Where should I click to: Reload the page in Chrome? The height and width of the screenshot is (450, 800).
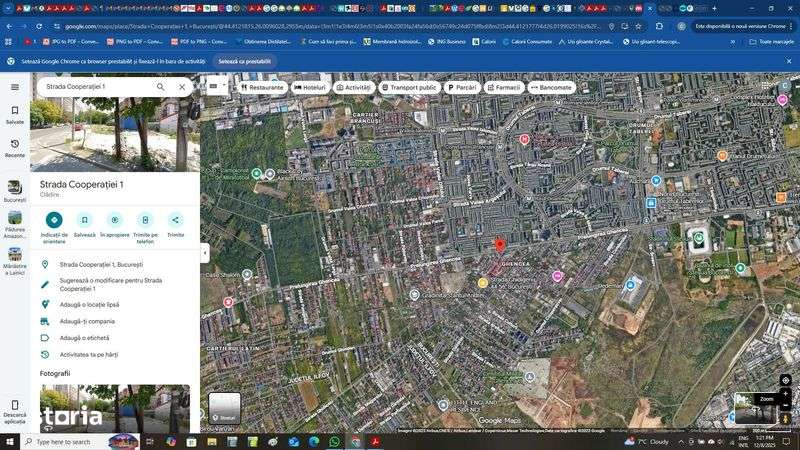click(x=39, y=26)
